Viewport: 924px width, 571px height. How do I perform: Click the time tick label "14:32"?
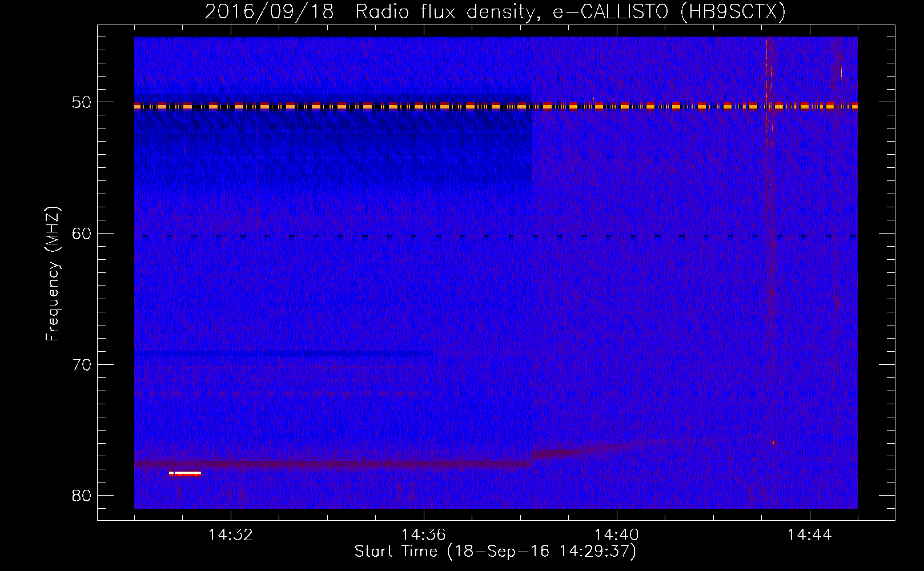pyautogui.click(x=231, y=535)
